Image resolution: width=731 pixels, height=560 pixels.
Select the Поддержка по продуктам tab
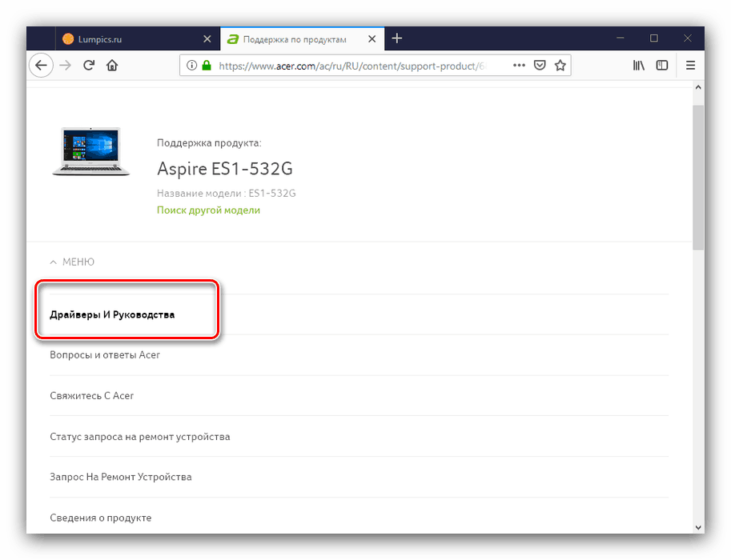pos(303,39)
